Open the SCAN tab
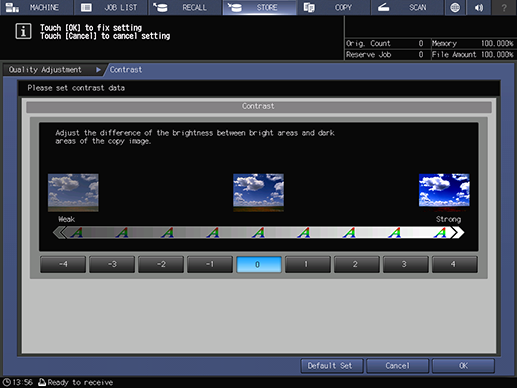Image resolution: width=517 pixels, height=388 pixels. click(407, 7)
